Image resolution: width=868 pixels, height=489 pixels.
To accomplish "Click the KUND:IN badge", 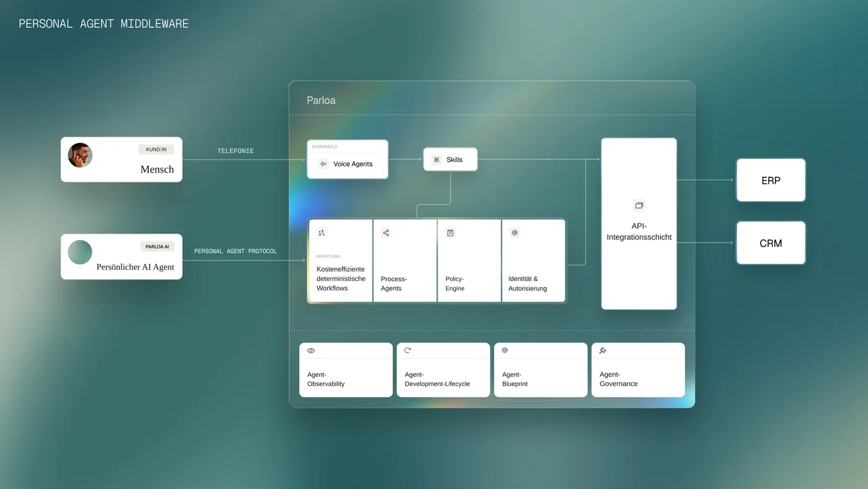I will [x=156, y=150].
